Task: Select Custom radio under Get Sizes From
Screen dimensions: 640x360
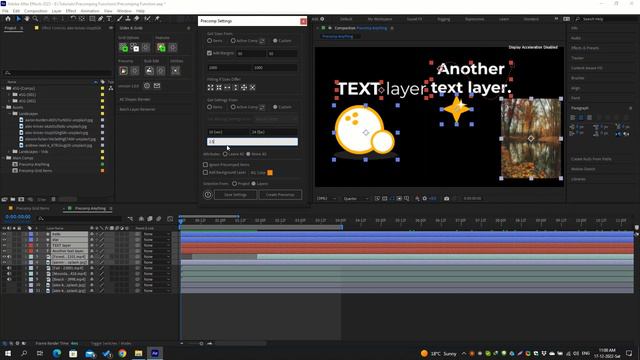Action: 275,40
